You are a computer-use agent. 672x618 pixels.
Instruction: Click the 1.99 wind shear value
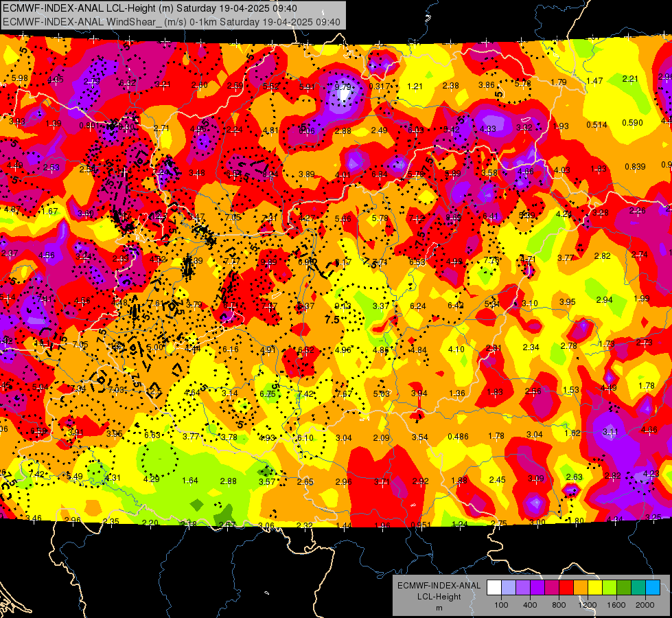click(x=642, y=299)
